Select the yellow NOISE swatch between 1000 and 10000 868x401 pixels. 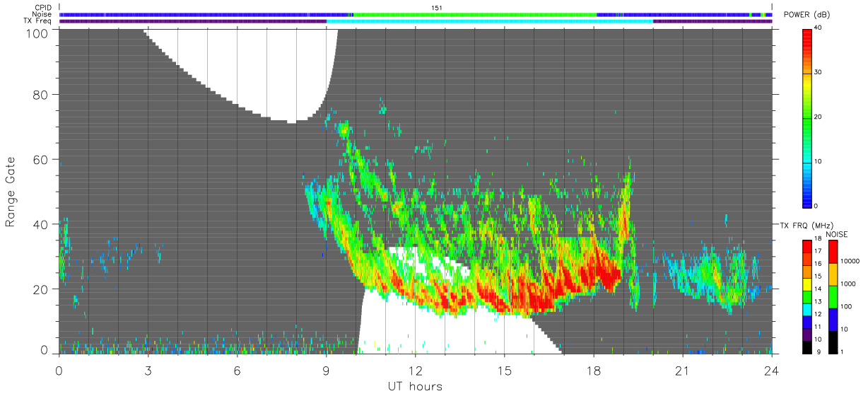pyautogui.click(x=833, y=274)
